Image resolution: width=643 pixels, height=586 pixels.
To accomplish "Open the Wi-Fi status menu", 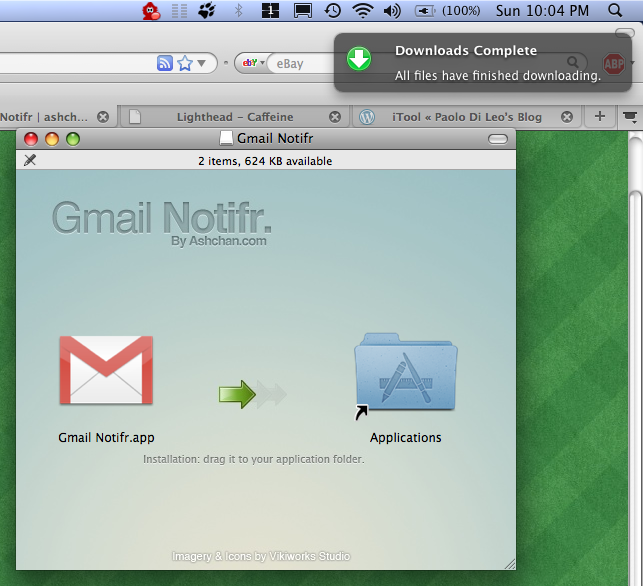I will pos(363,11).
